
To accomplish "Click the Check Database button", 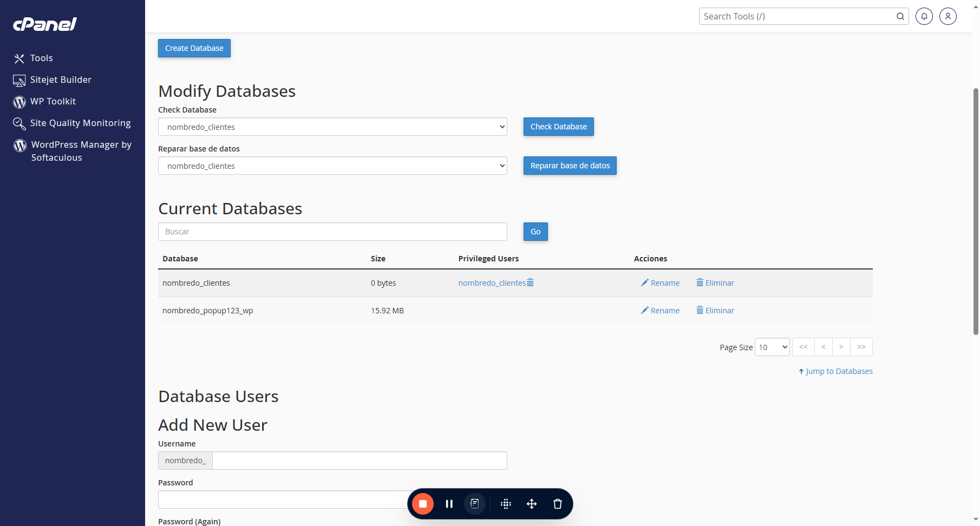I will pos(559,127).
